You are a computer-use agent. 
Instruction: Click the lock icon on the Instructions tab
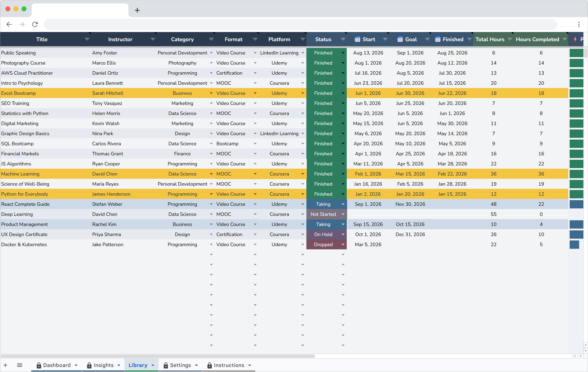tap(209, 365)
